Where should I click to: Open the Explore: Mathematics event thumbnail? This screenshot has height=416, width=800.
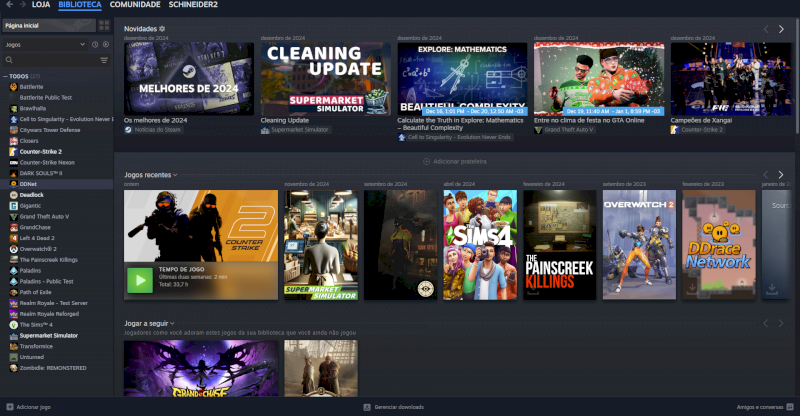[462, 79]
